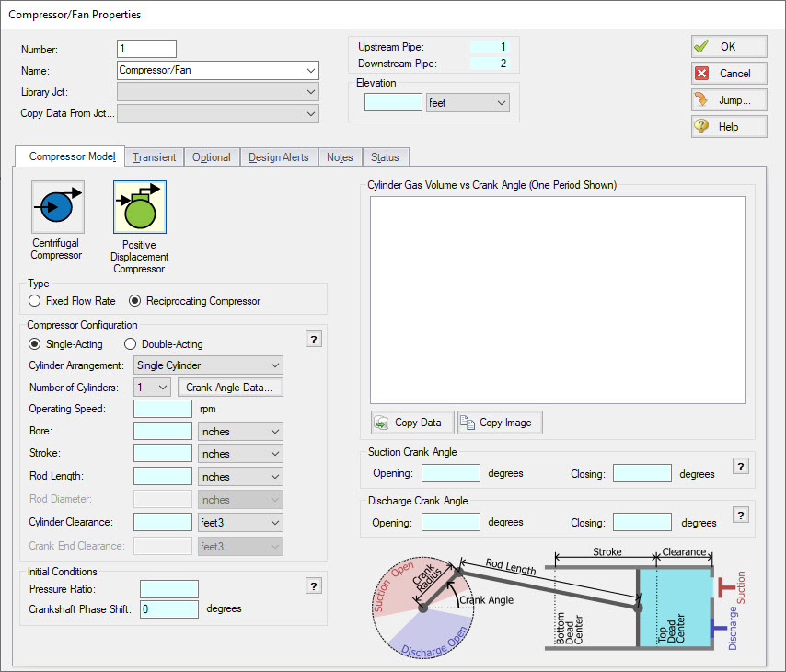Choose the Double-Acting radio button
The image size is (786, 672).
pyautogui.click(x=131, y=344)
